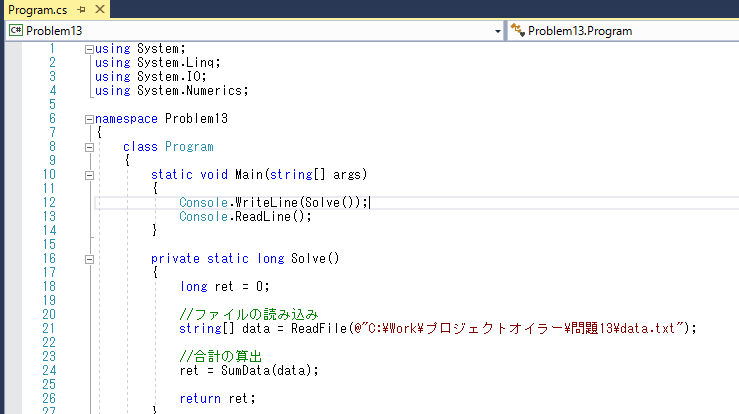Click the class icon beside Problem13.Program
The height and width of the screenshot is (414, 739).
tap(517, 31)
